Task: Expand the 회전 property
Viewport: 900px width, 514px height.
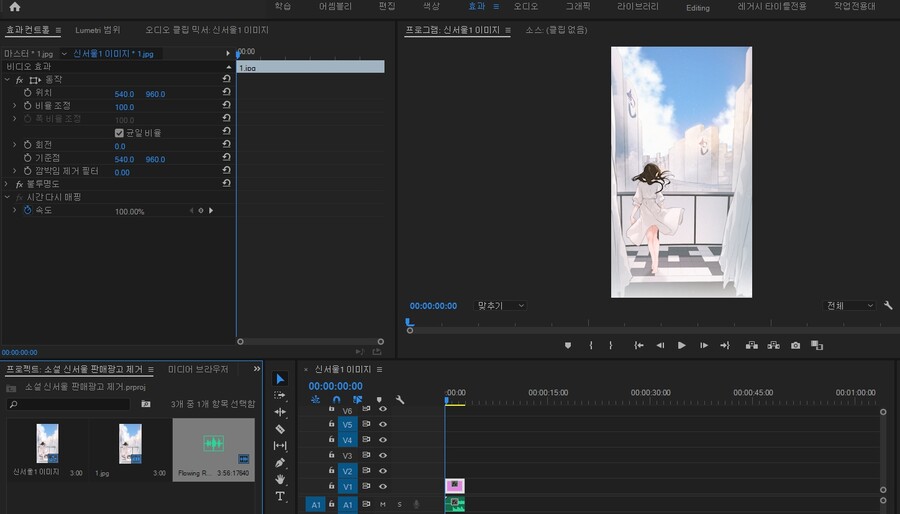Action: tap(15, 146)
